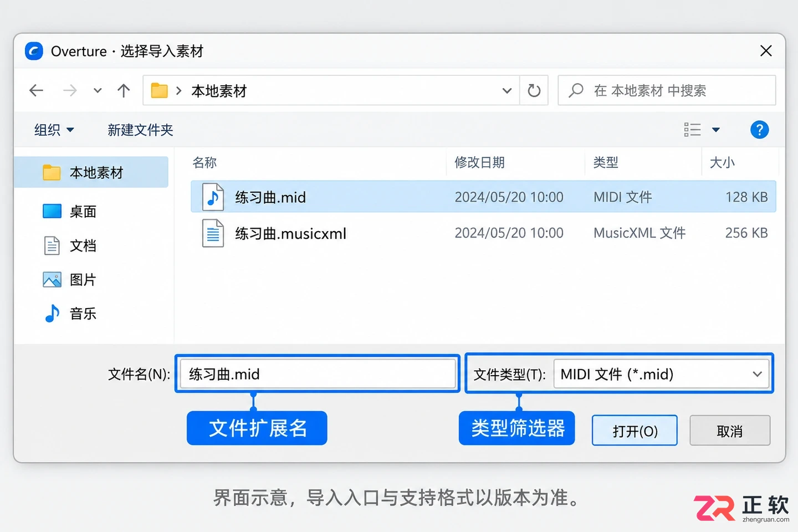Select 本地素材 in the sidebar
798x532 pixels.
coord(91,172)
